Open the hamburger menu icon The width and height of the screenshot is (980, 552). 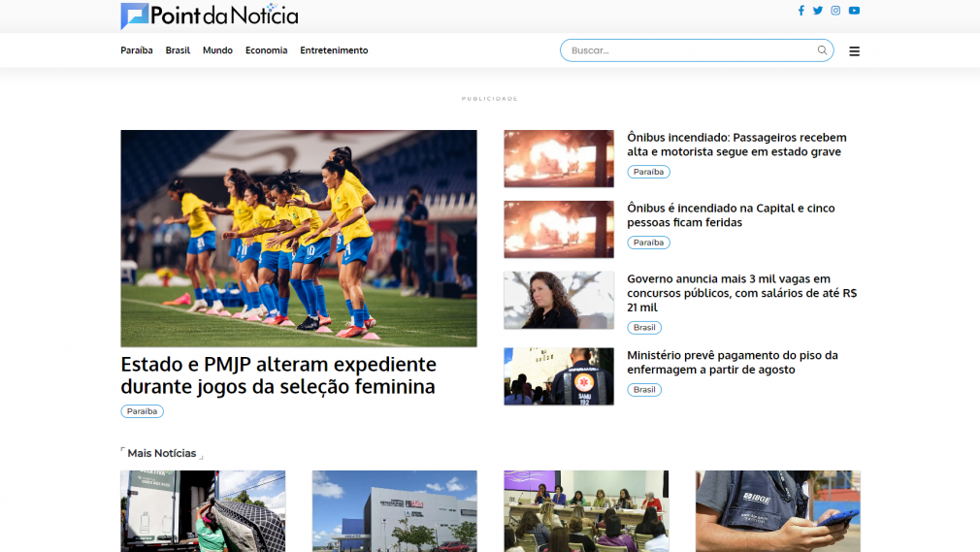[x=854, y=51]
